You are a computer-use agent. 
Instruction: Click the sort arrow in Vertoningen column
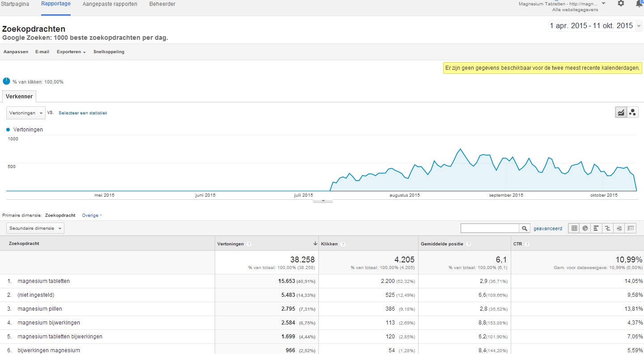click(x=315, y=244)
